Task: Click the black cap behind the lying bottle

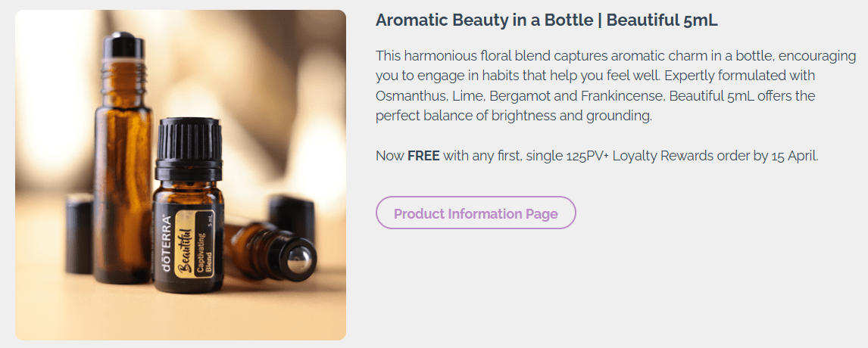Action: pos(290,217)
